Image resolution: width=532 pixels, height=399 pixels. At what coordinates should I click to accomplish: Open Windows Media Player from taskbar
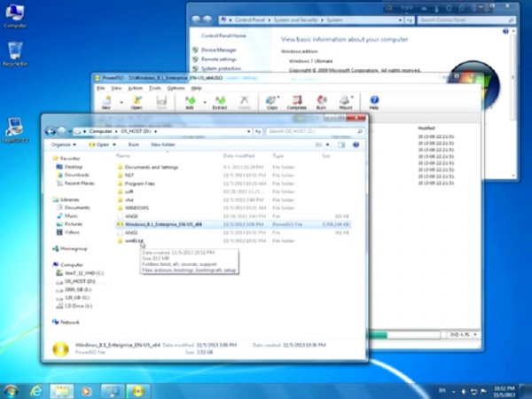point(86,391)
